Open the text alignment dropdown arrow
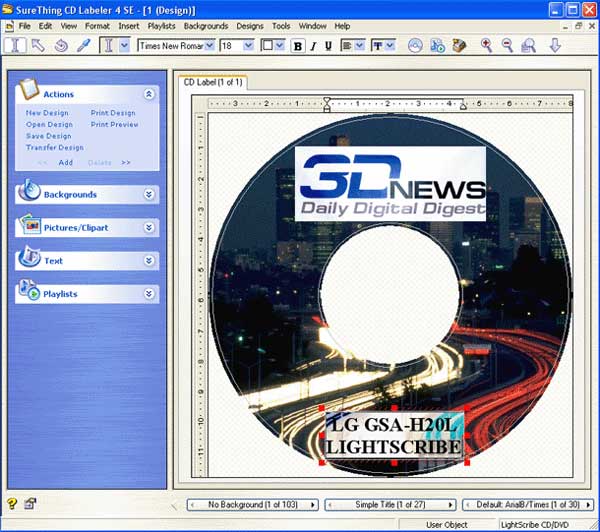 point(359,46)
